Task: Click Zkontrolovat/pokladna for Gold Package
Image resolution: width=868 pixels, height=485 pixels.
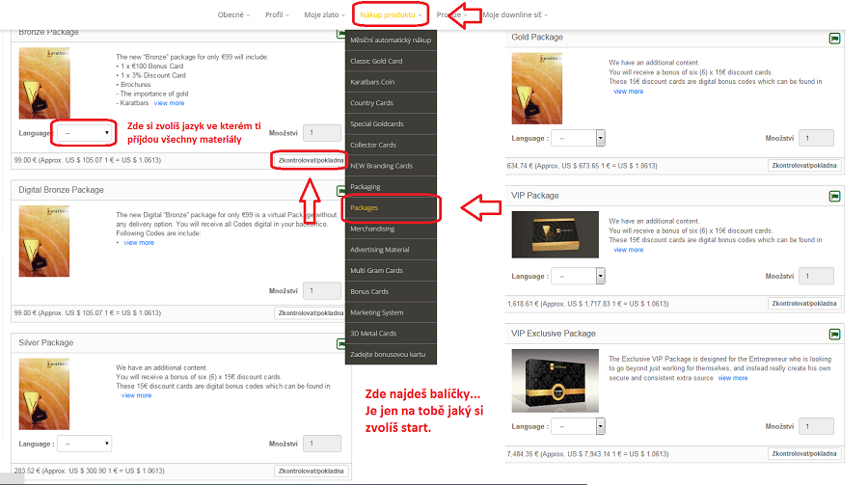Action: [x=804, y=165]
